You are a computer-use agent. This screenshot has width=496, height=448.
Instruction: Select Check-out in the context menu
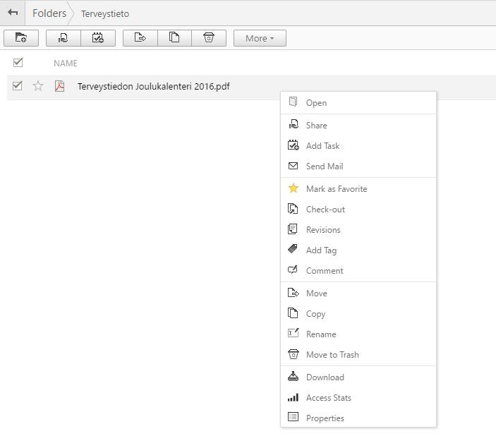(325, 210)
